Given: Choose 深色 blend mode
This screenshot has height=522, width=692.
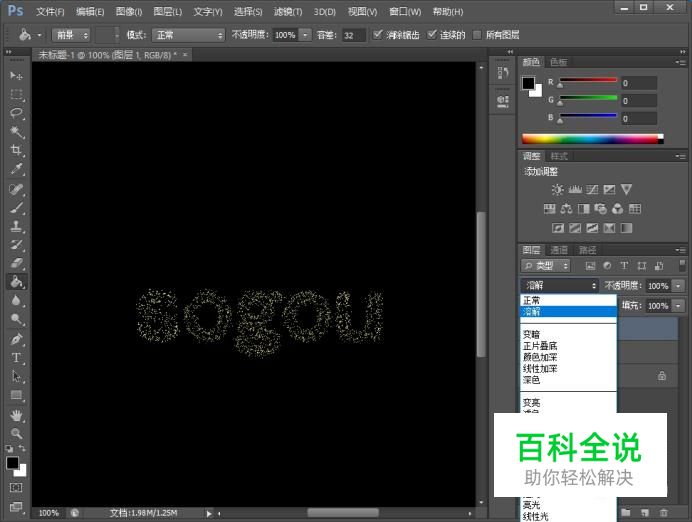Looking at the screenshot, I should 568,380.
